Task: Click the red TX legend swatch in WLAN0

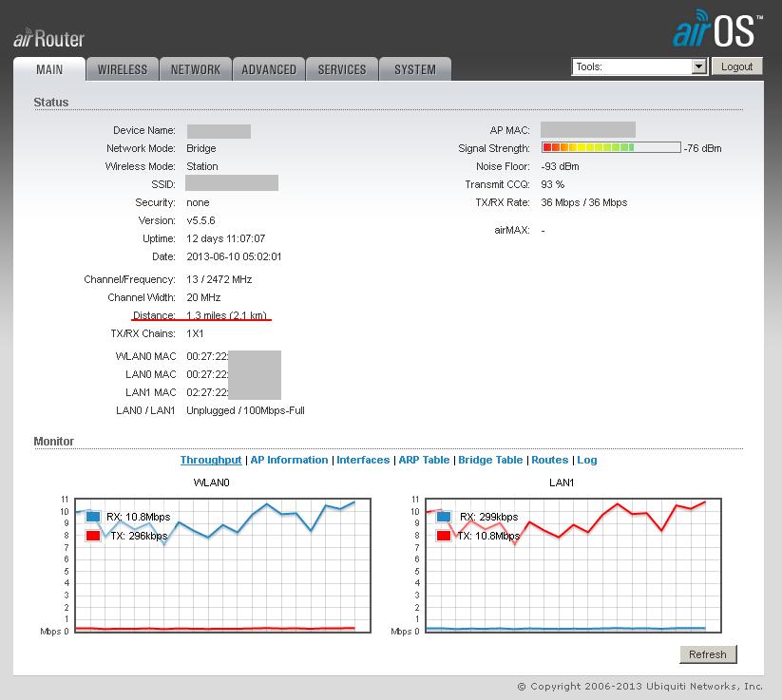Action: click(x=93, y=536)
